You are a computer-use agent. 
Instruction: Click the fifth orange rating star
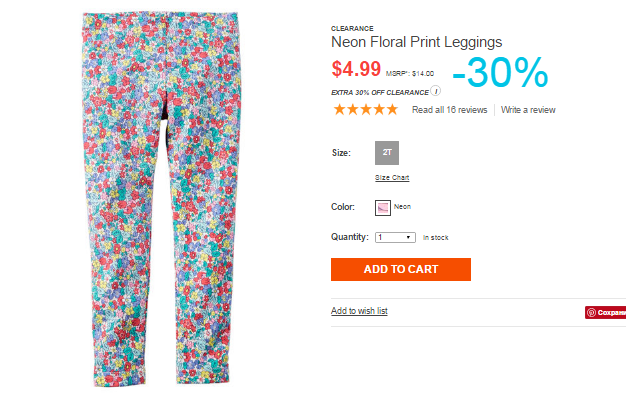tap(392, 109)
